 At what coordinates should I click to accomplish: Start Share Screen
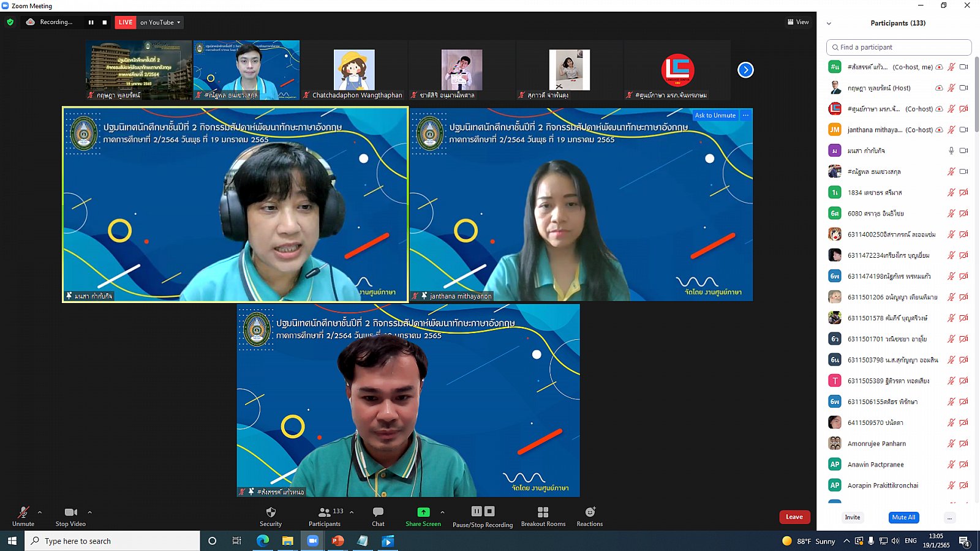click(x=423, y=516)
